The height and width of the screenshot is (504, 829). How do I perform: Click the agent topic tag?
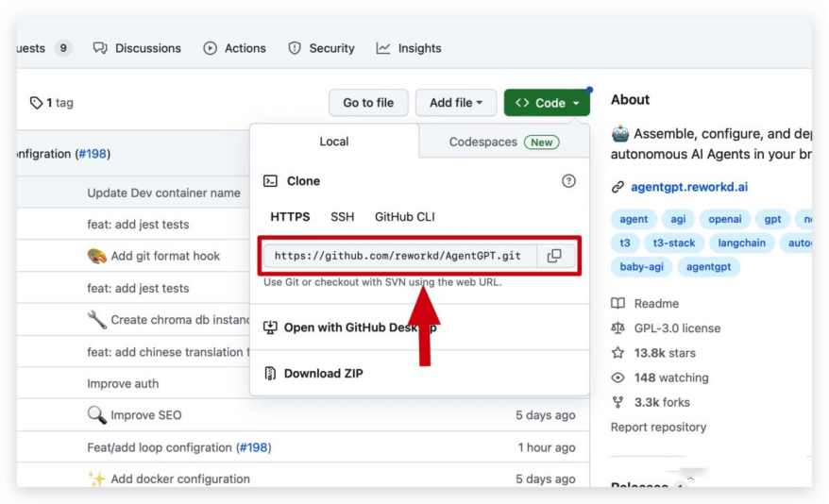click(x=634, y=219)
